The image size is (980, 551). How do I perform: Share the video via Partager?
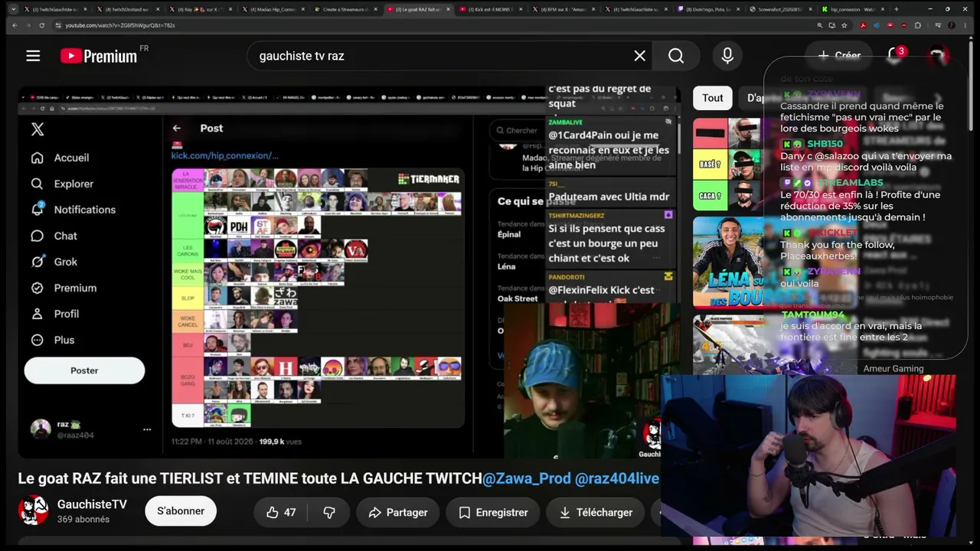pyautogui.click(x=398, y=513)
